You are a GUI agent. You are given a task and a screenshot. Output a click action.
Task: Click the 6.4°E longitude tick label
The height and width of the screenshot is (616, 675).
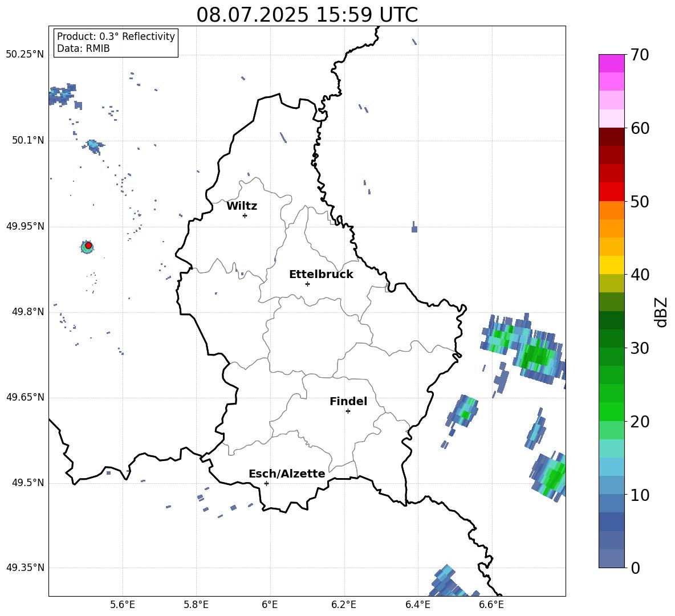417,605
